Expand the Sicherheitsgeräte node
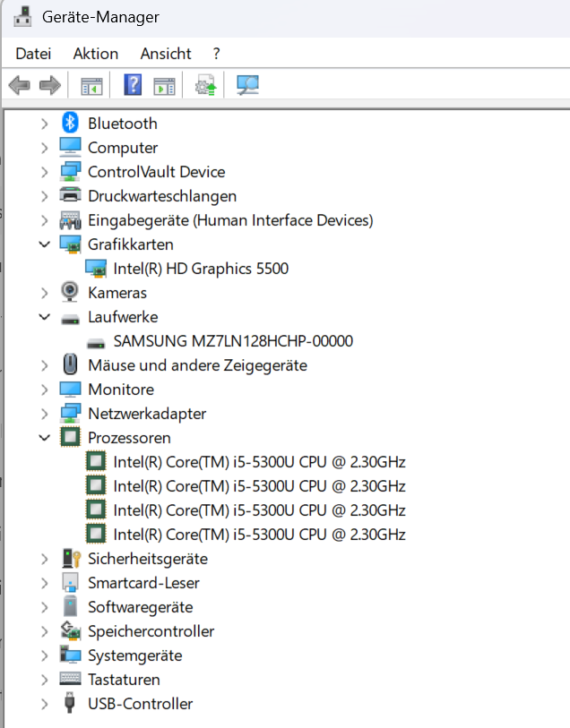 [x=44, y=559]
